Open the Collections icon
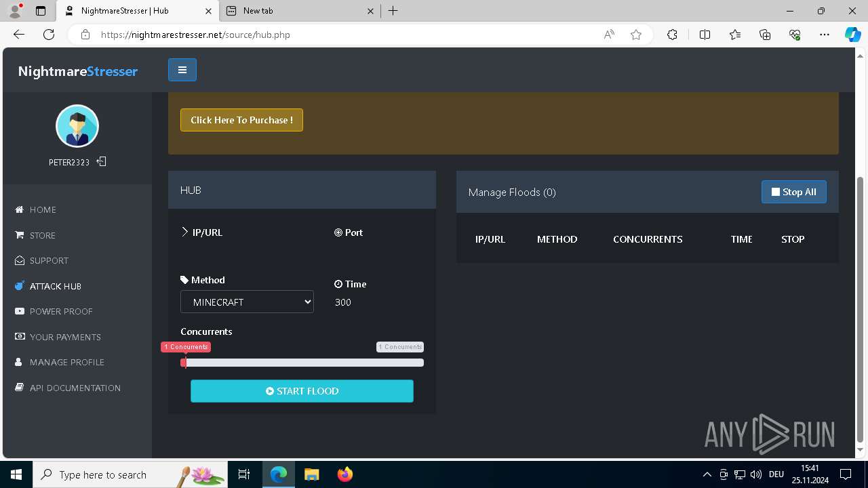The width and height of the screenshot is (868, 488). coord(765,35)
